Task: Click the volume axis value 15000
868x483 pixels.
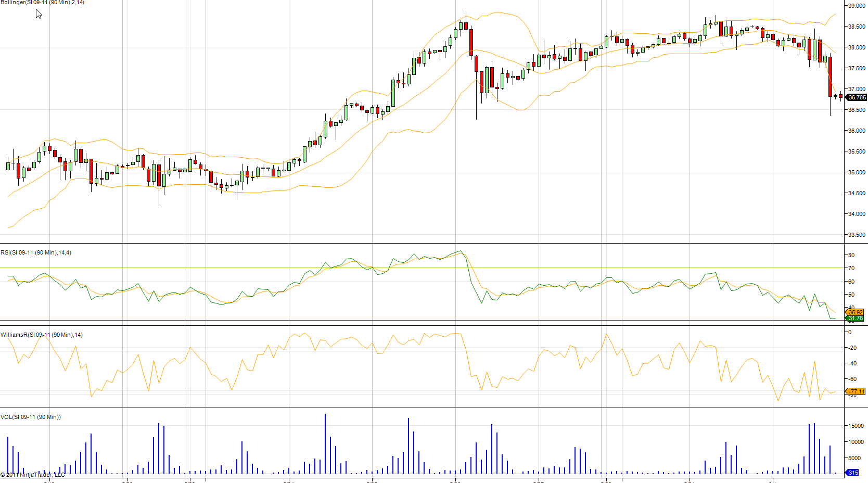Action: click(856, 426)
